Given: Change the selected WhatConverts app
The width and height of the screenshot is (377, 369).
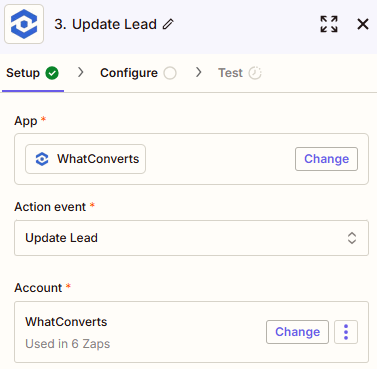Looking at the screenshot, I should (326, 159).
